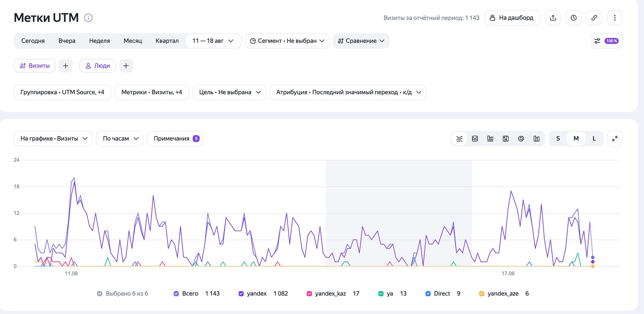The width and height of the screenshot is (644, 314).
Task: Click the На дашборд button
Action: tap(512, 18)
